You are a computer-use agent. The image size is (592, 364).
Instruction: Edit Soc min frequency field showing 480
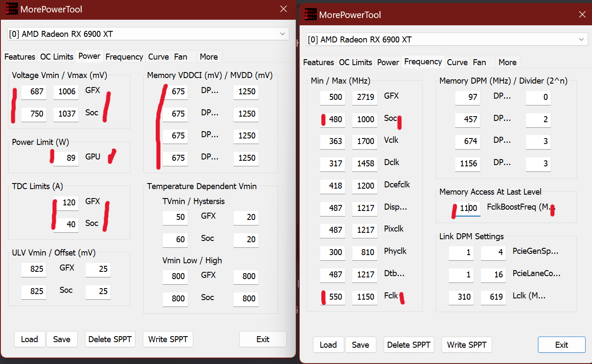[332, 119]
